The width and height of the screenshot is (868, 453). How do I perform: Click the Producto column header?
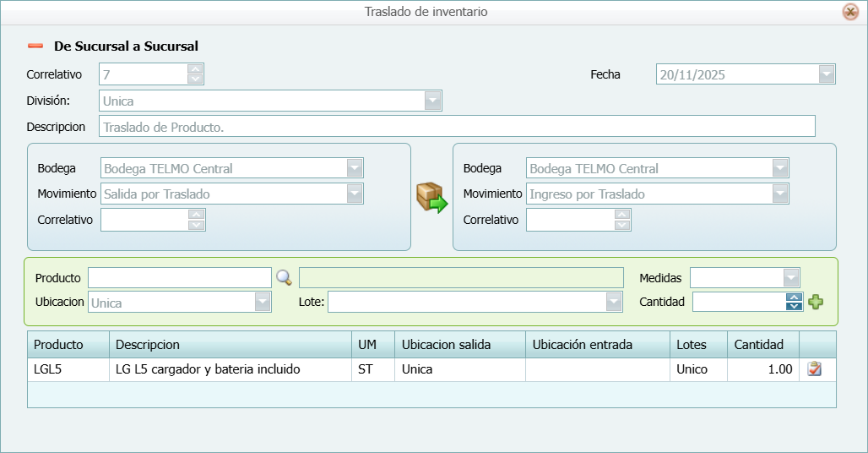point(68,345)
